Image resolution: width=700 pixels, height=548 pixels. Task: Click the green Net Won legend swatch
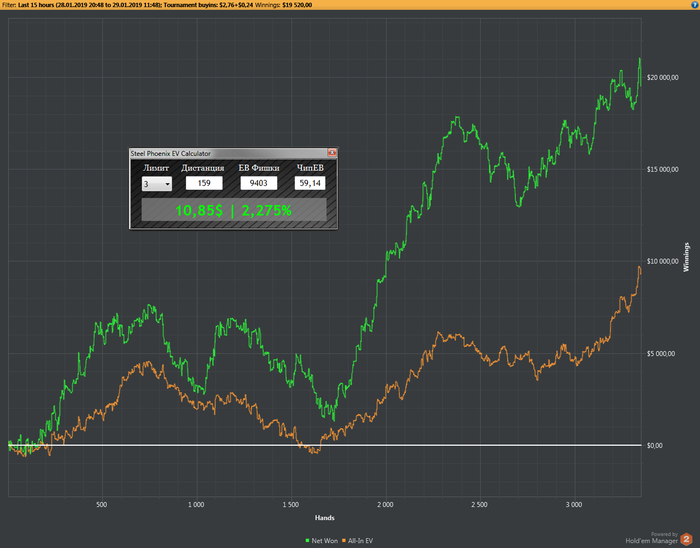coord(308,540)
